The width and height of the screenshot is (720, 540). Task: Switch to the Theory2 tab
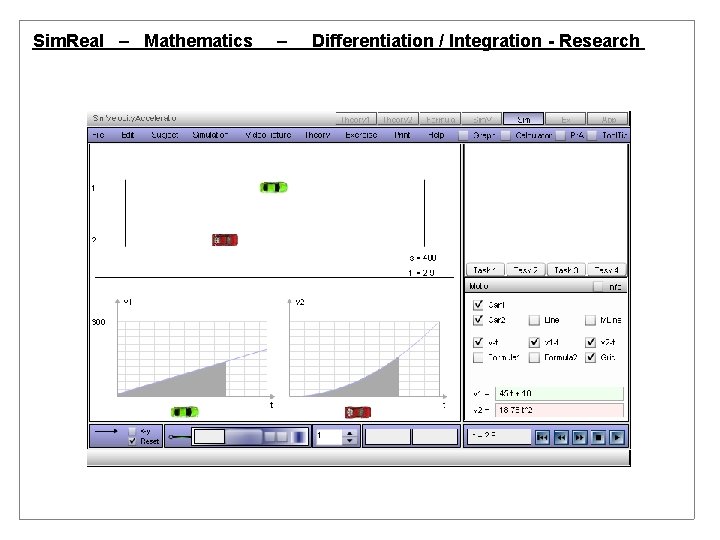(398, 119)
